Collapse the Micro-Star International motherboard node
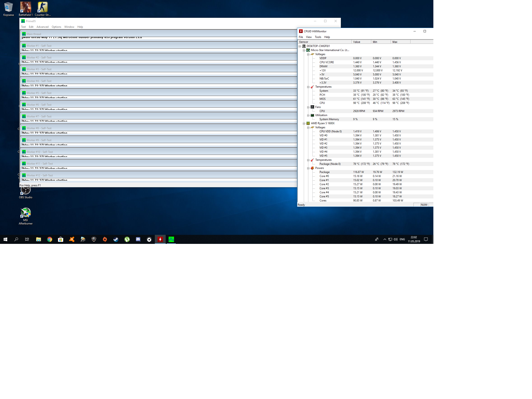This screenshot has height=399, width=532. point(304,50)
